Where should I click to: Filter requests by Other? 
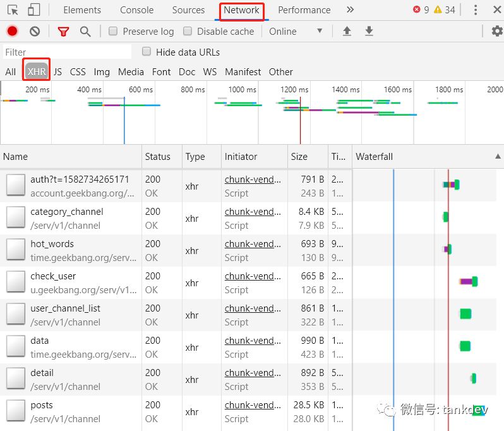point(281,71)
